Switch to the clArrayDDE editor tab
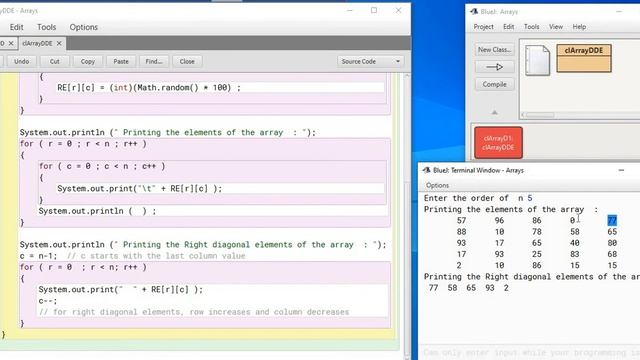The image size is (640, 360). pos(37,43)
